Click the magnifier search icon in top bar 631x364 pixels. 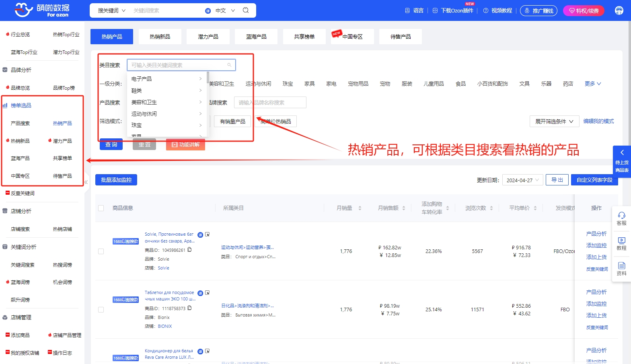coord(246,10)
